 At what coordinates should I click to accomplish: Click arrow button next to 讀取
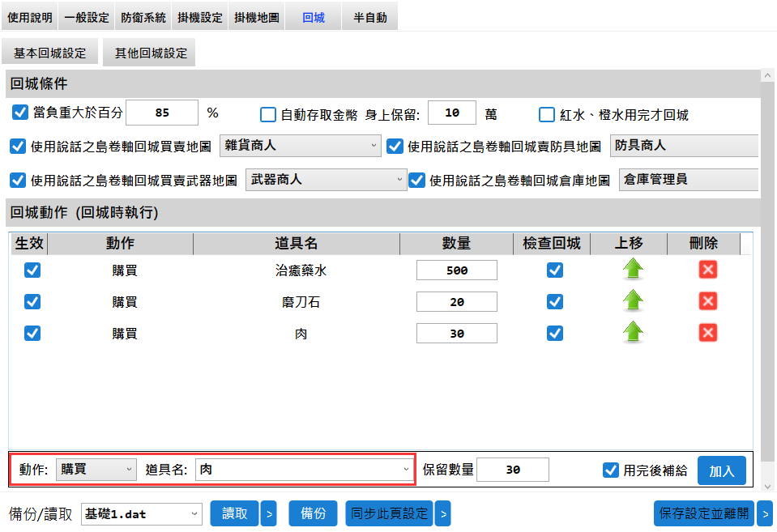coord(269,513)
